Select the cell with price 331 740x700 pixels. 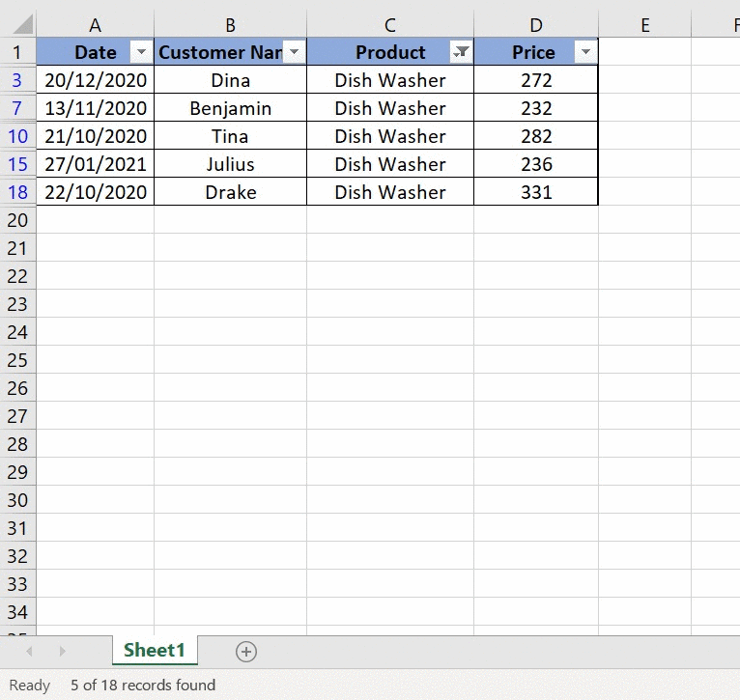click(x=535, y=192)
